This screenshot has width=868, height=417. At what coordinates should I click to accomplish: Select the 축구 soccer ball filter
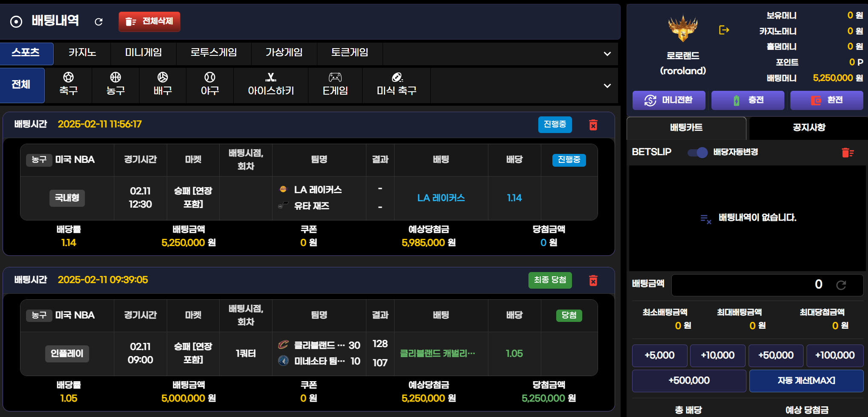coord(68,84)
